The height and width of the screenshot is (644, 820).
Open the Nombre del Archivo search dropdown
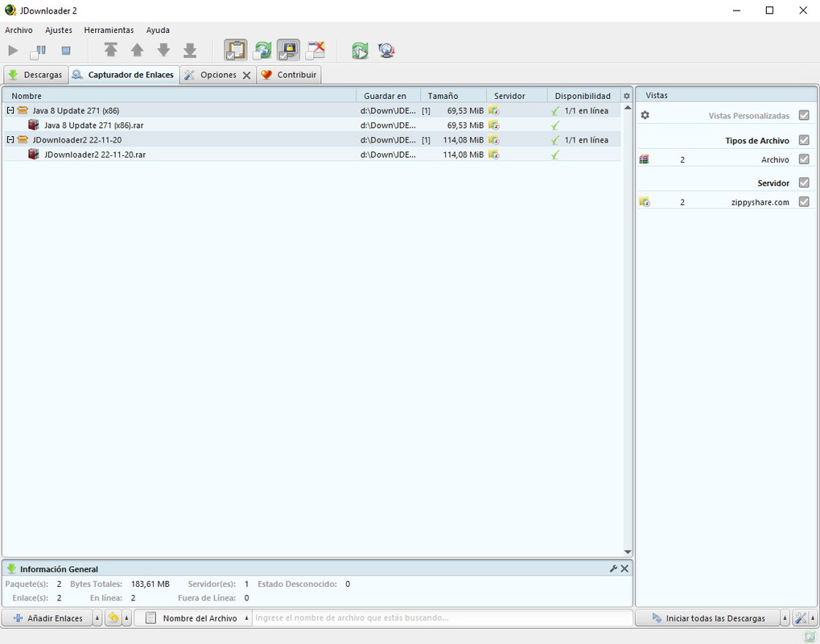193,618
